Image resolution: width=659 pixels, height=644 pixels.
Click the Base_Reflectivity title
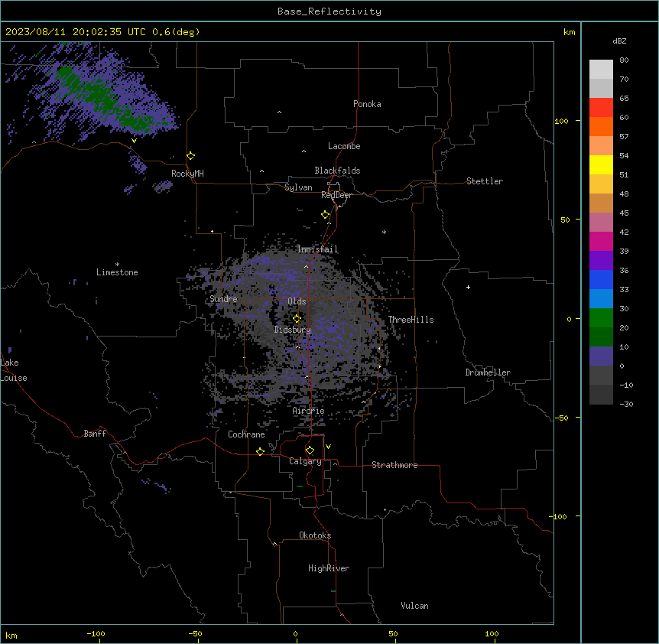coord(329,11)
